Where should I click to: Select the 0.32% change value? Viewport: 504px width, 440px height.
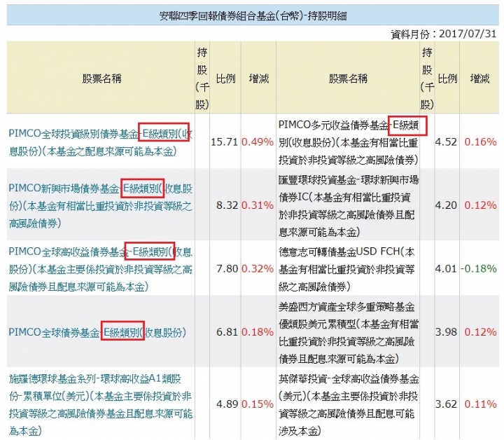click(x=257, y=268)
